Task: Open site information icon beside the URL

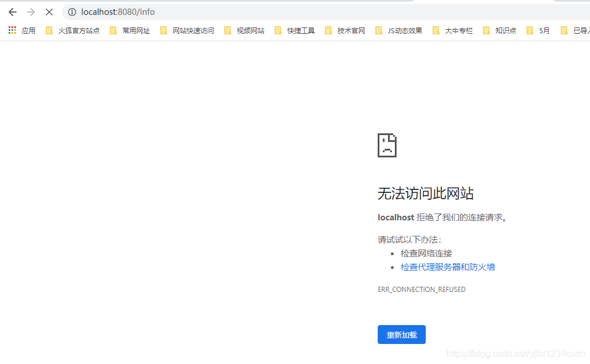Action: coord(72,12)
